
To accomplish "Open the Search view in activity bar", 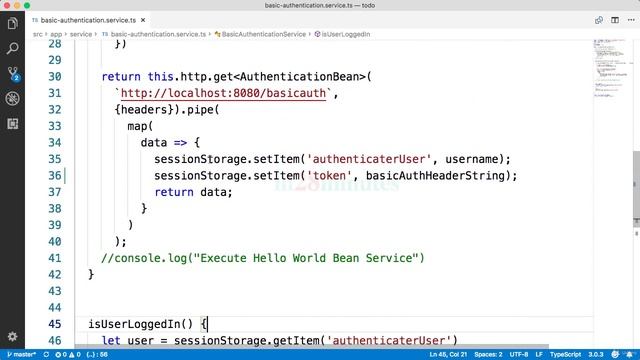I will [x=12, y=49].
